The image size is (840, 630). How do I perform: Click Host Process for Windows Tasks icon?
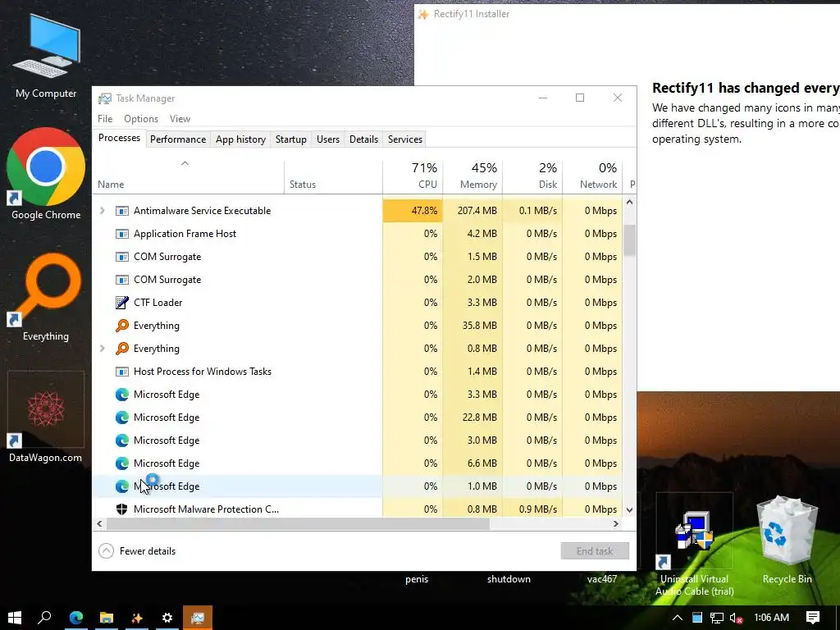click(122, 372)
